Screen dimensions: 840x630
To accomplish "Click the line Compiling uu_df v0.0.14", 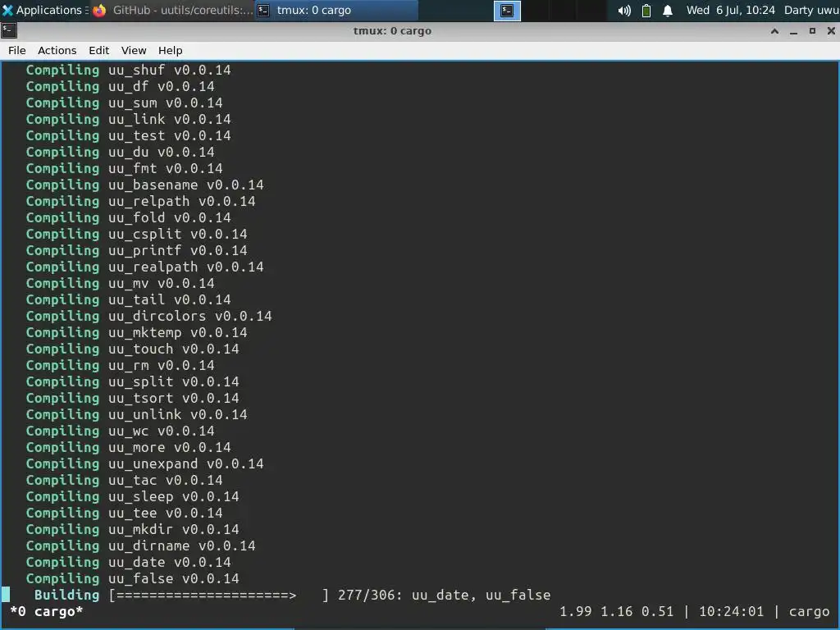I will pyautogui.click(x=120, y=86).
